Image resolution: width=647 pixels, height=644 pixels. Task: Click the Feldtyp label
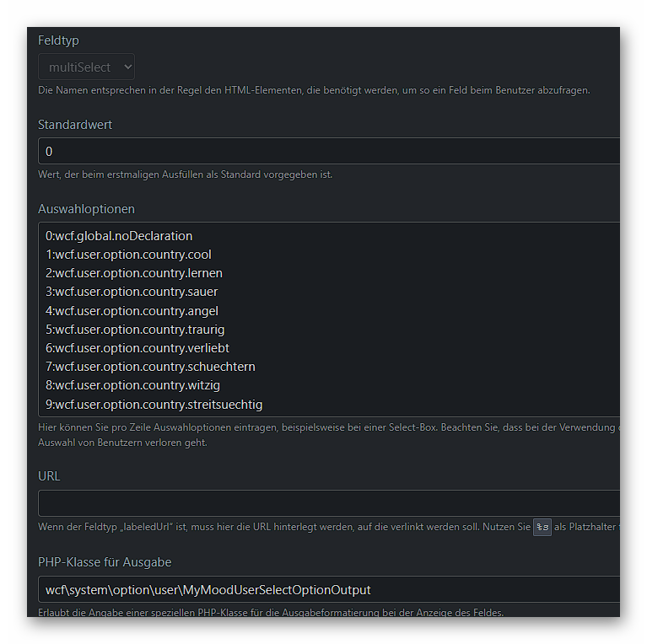point(58,40)
